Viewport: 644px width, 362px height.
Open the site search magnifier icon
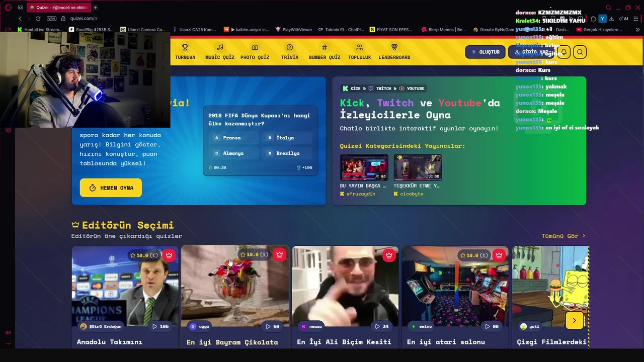pos(580,52)
